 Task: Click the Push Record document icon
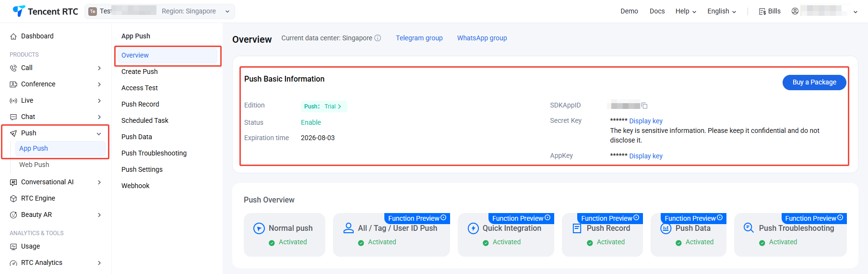point(577,228)
